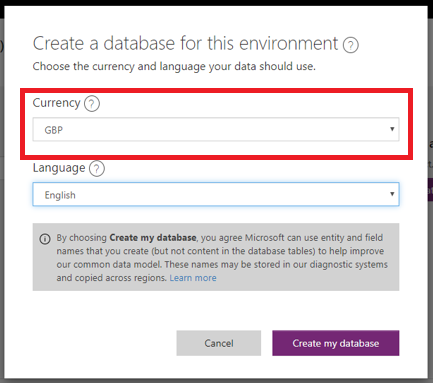Open the Currency dropdown showing GBP
Image resolution: width=433 pixels, height=383 pixels.
[216, 129]
